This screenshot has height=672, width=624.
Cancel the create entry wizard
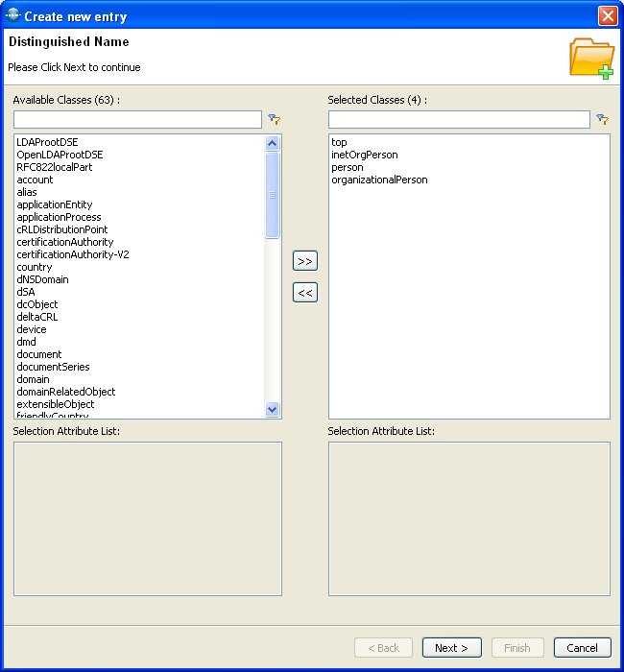point(582,648)
